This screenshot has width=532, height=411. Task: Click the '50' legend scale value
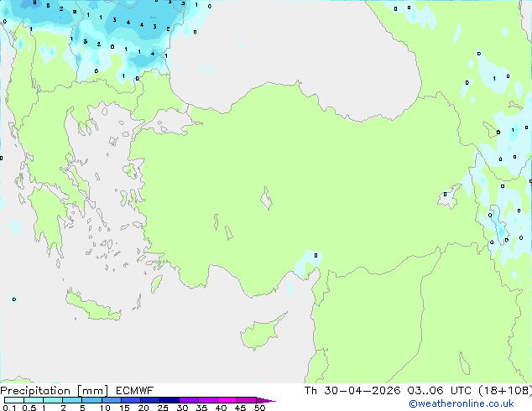pos(259,408)
